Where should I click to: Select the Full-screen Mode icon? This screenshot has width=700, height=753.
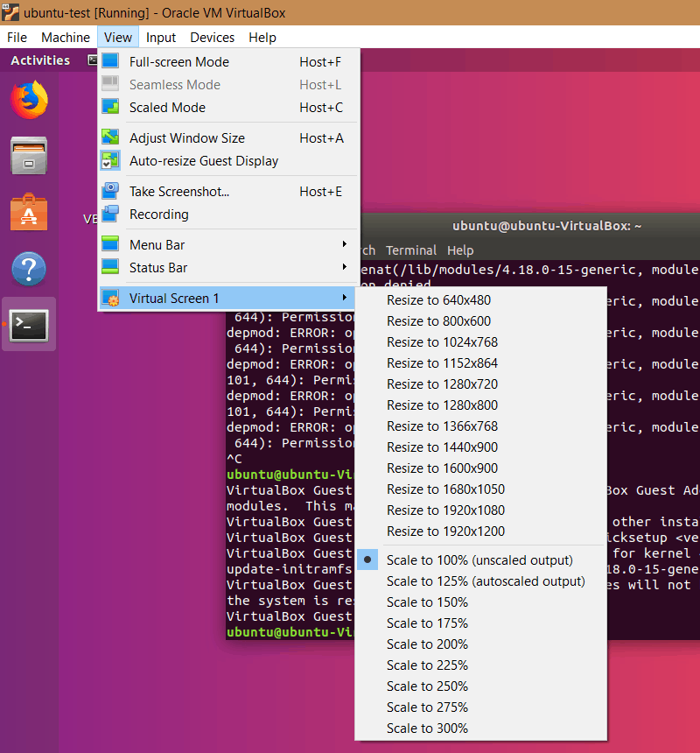110,61
